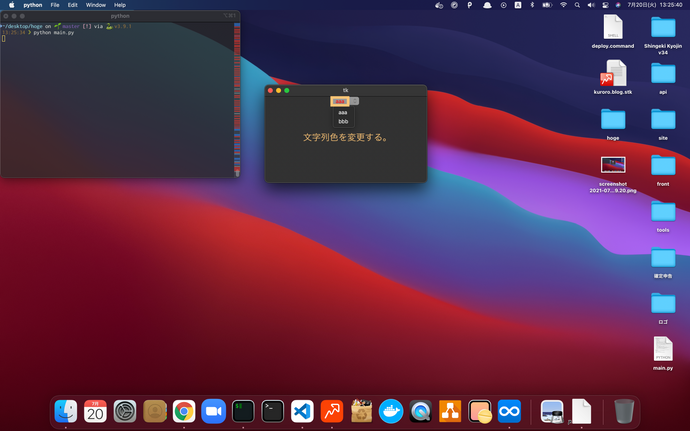The image size is (690, 431).
Task: Minimize the tk window with yellow button
Action: pos(279,90)
